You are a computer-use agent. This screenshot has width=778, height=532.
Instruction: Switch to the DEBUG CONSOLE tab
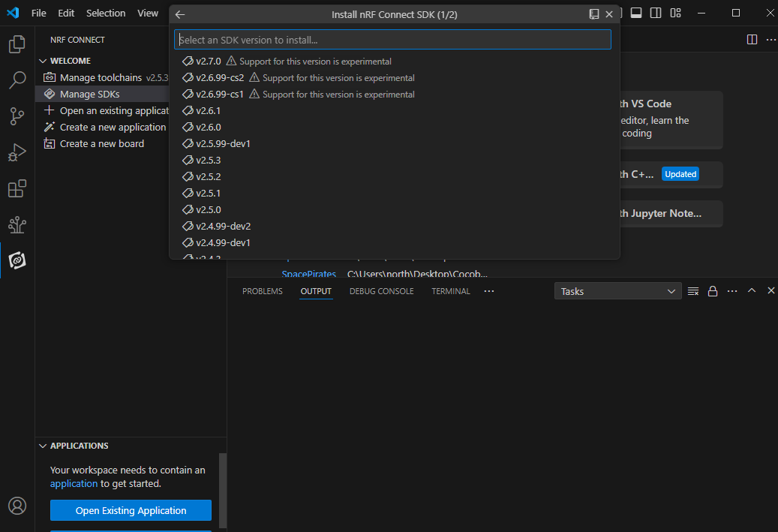pos(382,291)
